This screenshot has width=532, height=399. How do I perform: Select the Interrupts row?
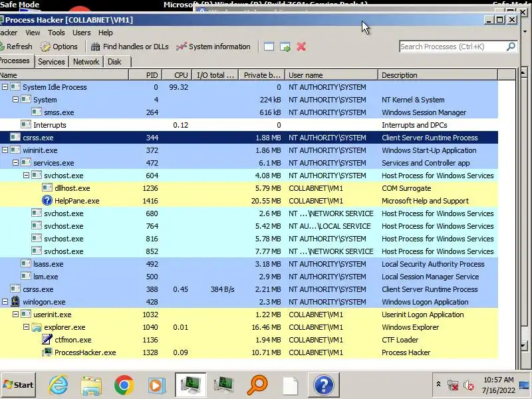point(249,125)
